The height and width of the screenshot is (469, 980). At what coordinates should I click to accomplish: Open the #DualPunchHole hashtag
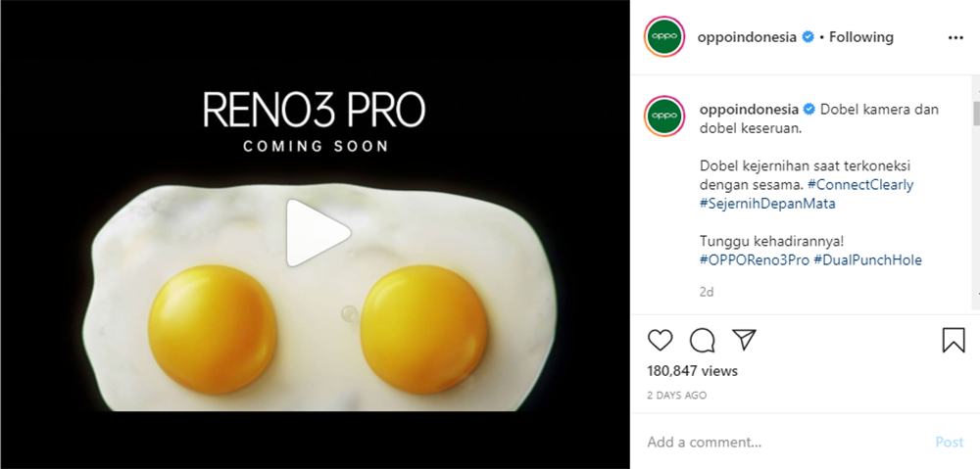click(867, 260)
